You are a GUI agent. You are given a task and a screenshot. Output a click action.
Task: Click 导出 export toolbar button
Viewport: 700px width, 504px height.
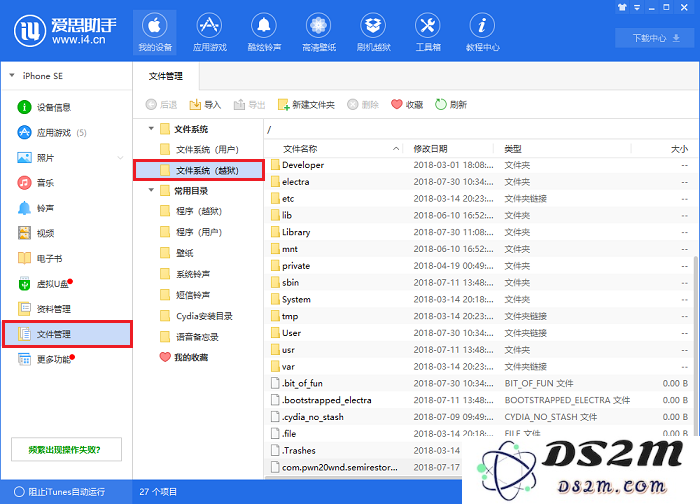250,104
